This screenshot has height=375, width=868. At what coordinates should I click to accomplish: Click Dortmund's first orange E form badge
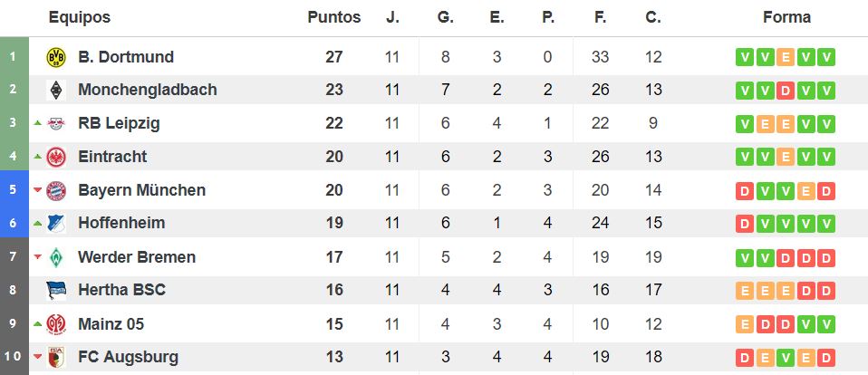(x=785, y=58)
